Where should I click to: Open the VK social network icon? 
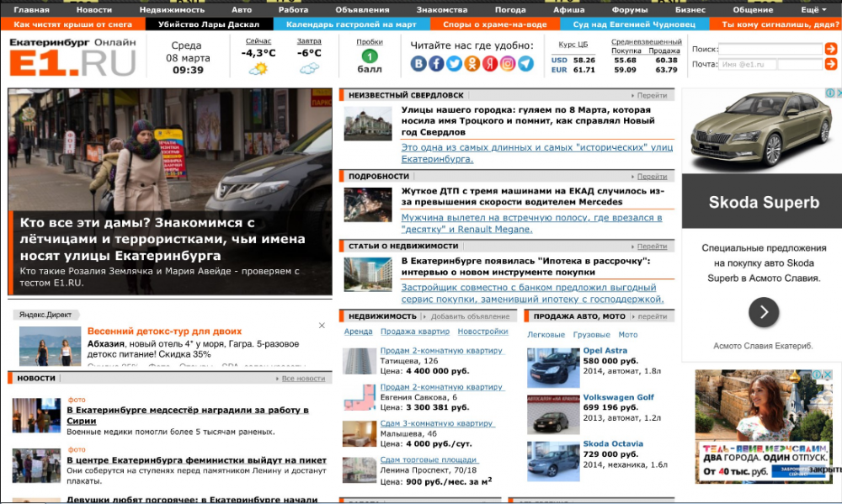point(418,64)
